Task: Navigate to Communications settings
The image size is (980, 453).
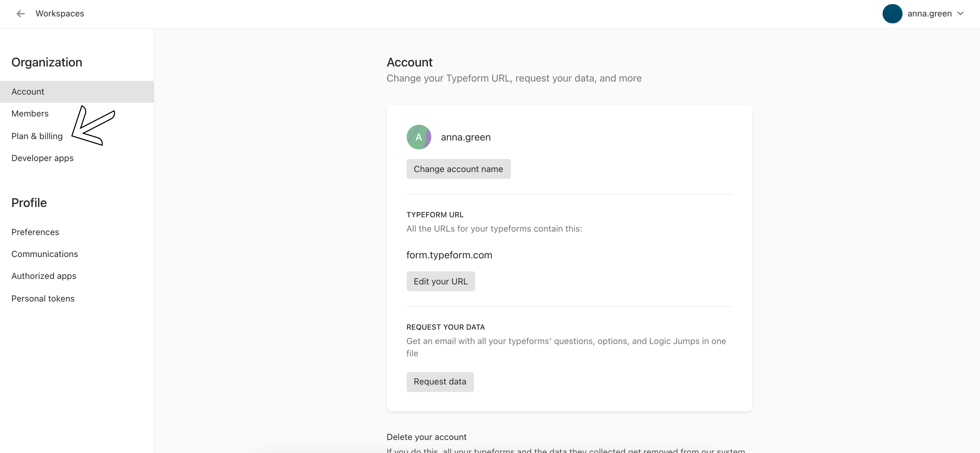Action: tap(45, 254)
